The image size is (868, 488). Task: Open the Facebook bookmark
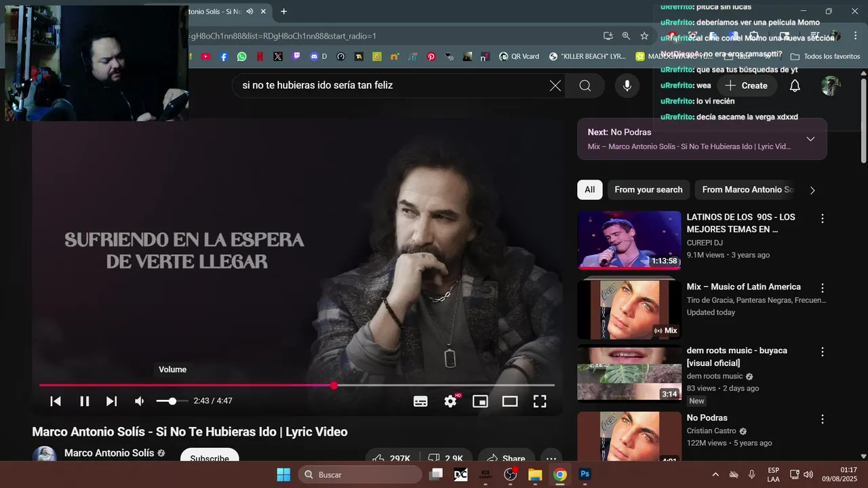click(224, 57)
